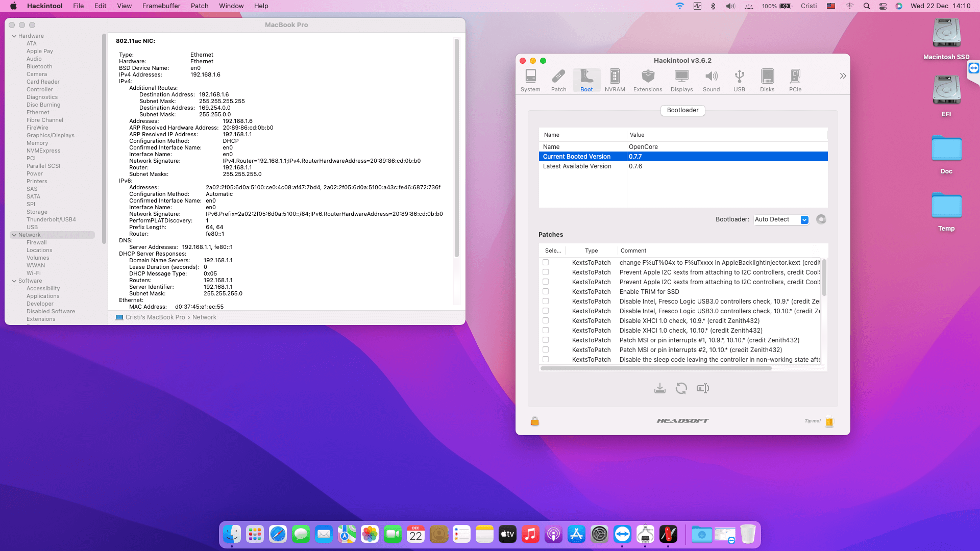
Task: Open the Window menu
Action: coord(231,6)
